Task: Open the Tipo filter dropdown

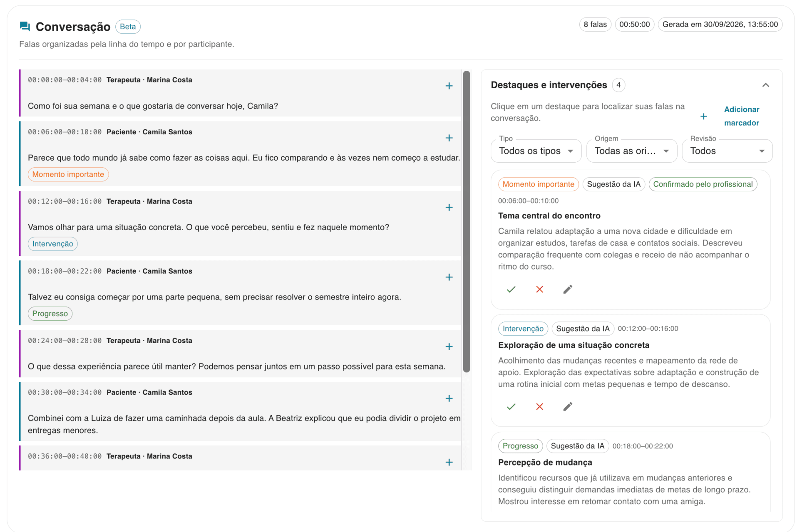Action: click(x=536, y=151)
